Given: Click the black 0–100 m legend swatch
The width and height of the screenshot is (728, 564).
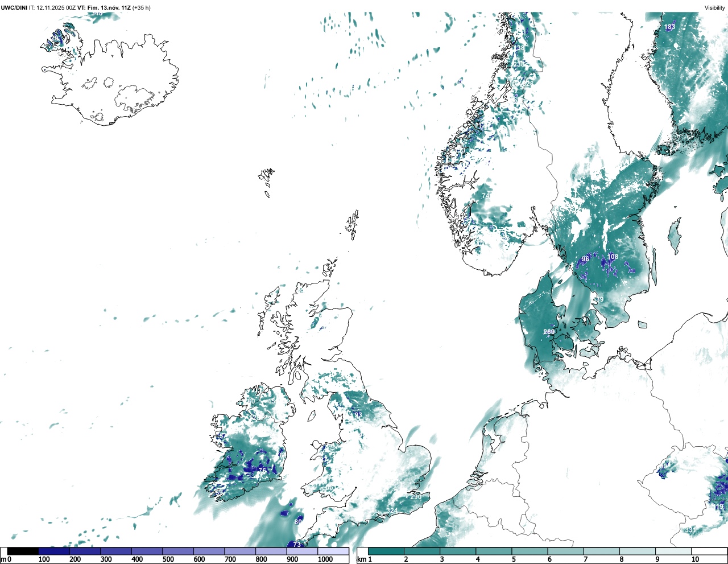Looking at the screenshot, I should click(x=23, y=551).
